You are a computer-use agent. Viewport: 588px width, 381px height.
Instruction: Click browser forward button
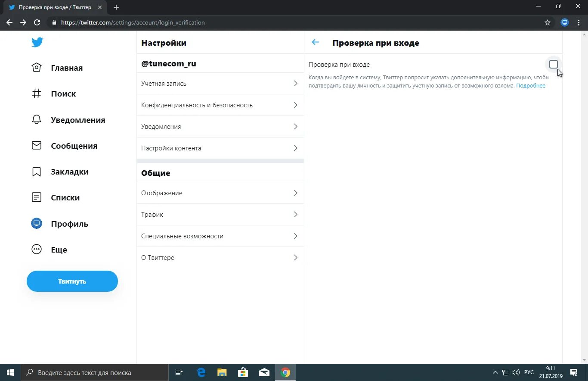click(x=23, y=22)
